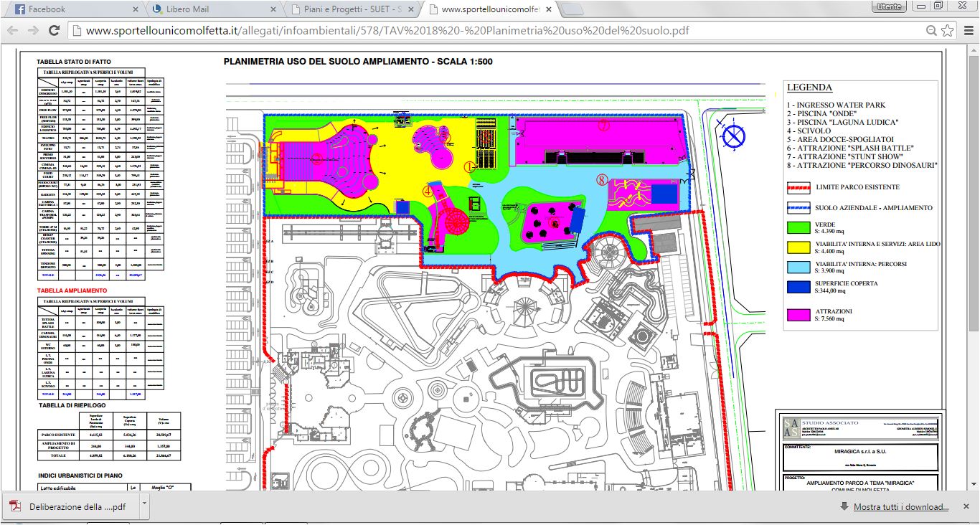Click the blue SUOLO AZIENDALE - AMPLIAMENTO legend line
Image resolution: width=980 pixels, height=525 pixels.
[797, 208]
